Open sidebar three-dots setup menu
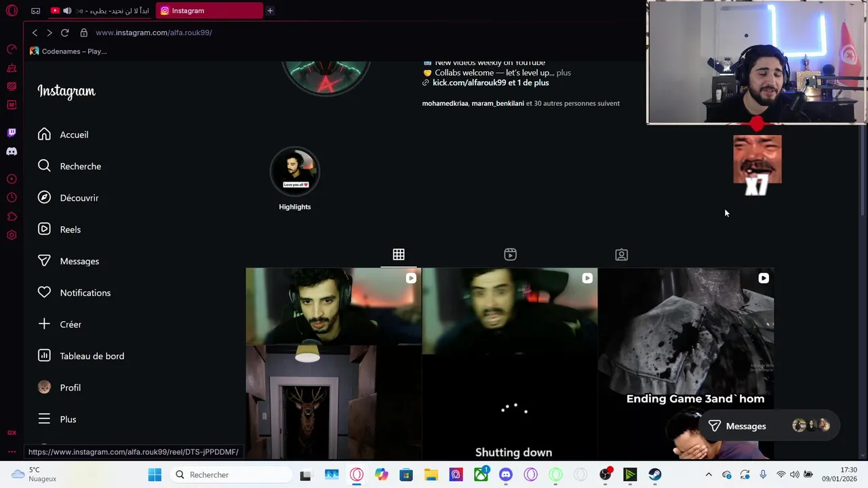The height and width of the screenshot is (488, 868). [x=12, y=451]
